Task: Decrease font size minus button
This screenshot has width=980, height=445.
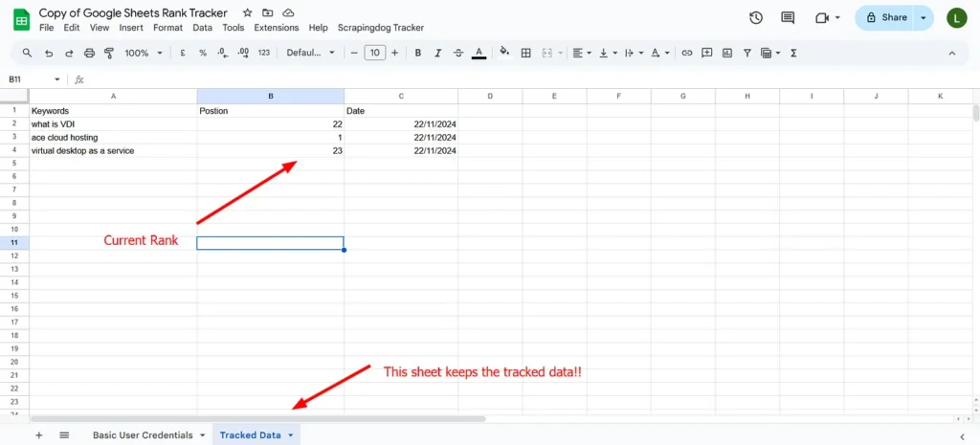Action: (x=354, y=54)
